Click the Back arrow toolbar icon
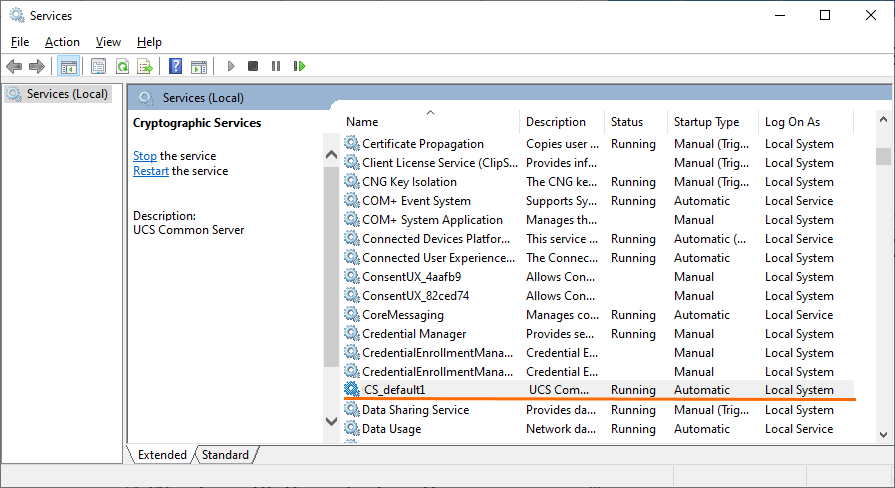 click(x=14, y=66)
